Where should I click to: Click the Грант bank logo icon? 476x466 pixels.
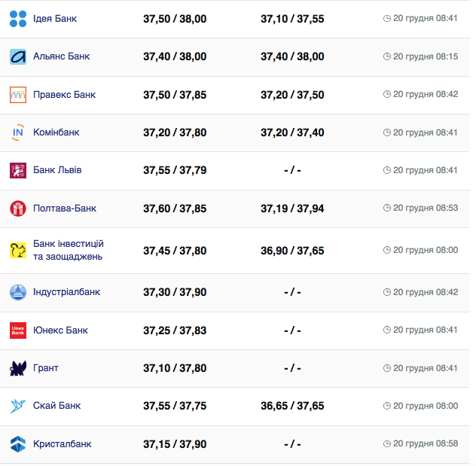(18, 368)
